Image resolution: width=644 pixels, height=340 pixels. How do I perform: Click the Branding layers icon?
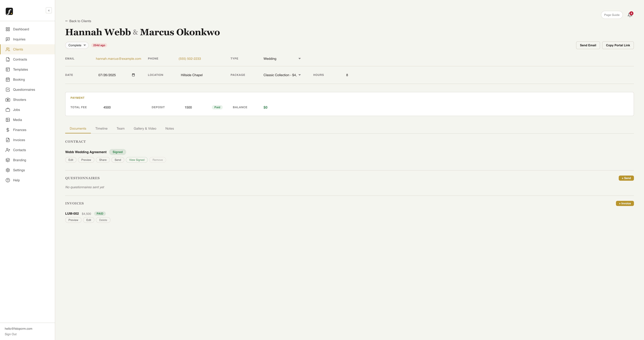point(8,160)
